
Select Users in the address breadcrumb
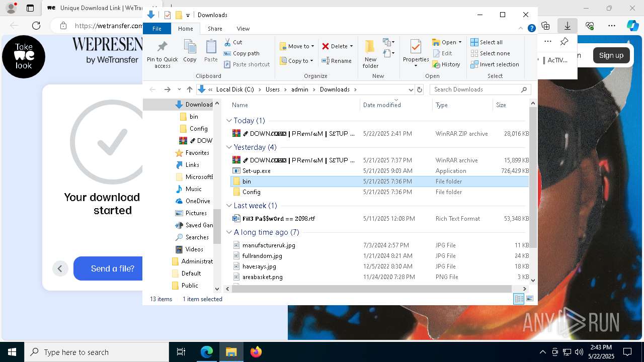(272, 89)
